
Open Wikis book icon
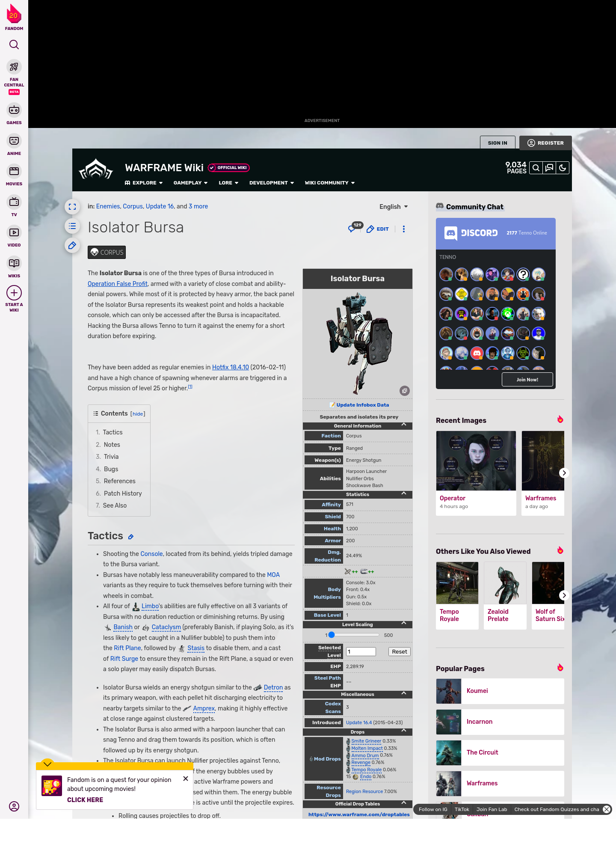14,263
